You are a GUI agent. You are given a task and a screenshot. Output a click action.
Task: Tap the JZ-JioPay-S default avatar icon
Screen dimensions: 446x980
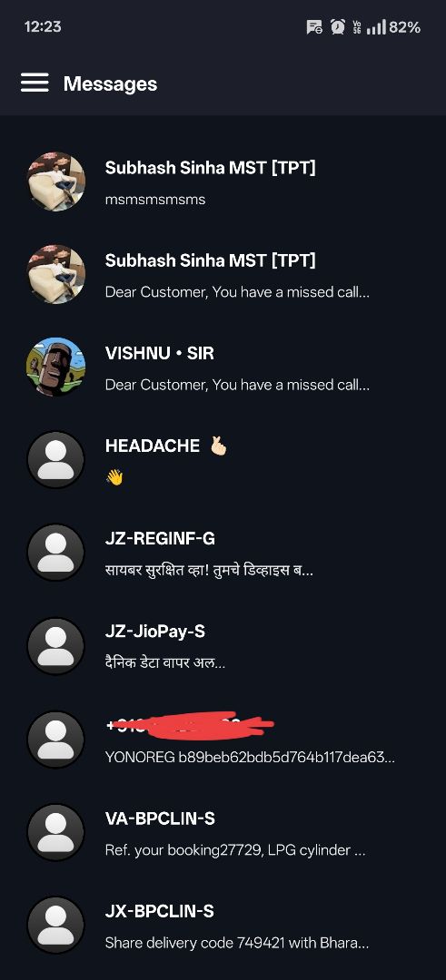point(55,646)
